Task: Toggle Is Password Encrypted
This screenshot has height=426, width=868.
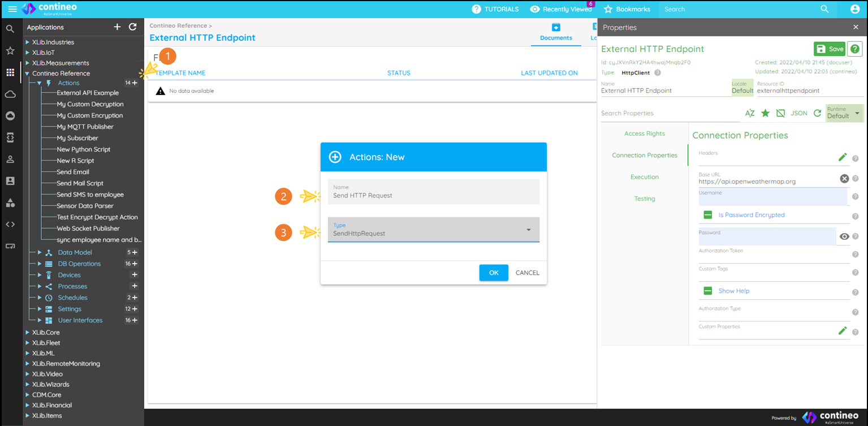Action: coord(707,215)
